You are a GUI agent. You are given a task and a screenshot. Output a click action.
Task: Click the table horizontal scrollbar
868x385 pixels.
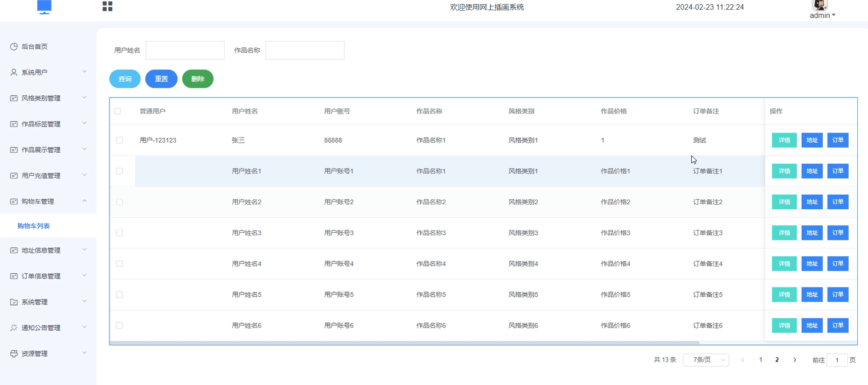[405, 343]
